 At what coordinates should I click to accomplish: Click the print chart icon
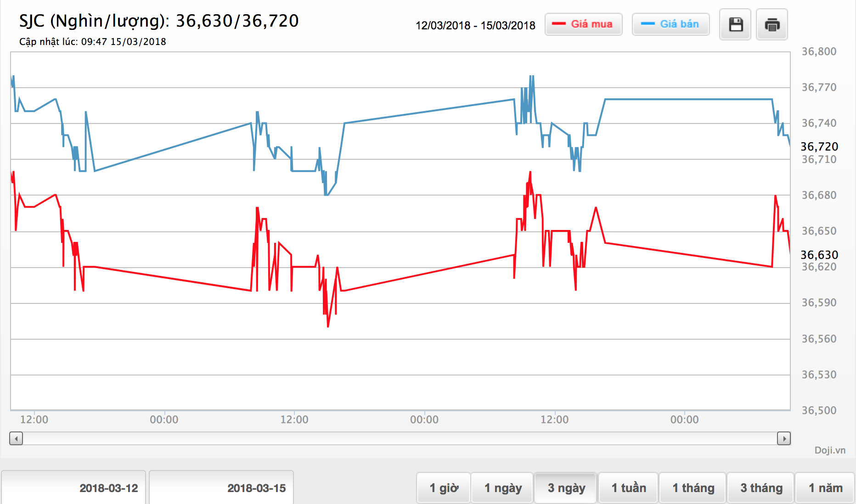(x=772, y=24)
